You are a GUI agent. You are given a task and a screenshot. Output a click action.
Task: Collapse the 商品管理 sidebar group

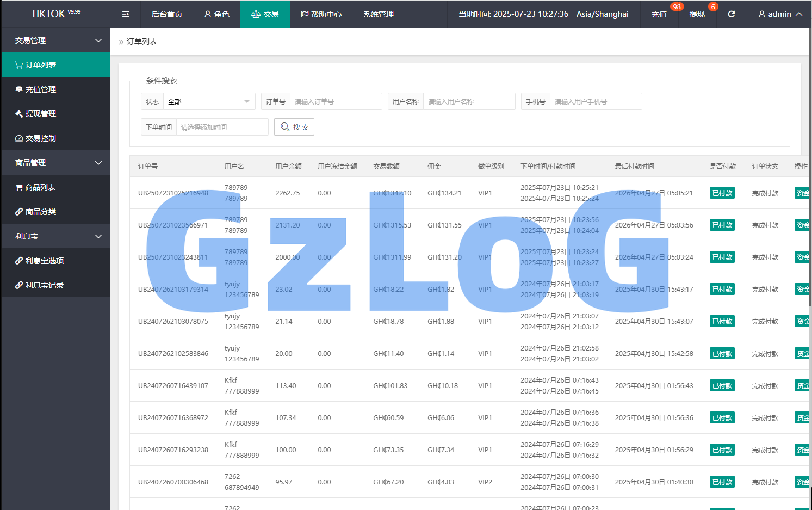55,163
